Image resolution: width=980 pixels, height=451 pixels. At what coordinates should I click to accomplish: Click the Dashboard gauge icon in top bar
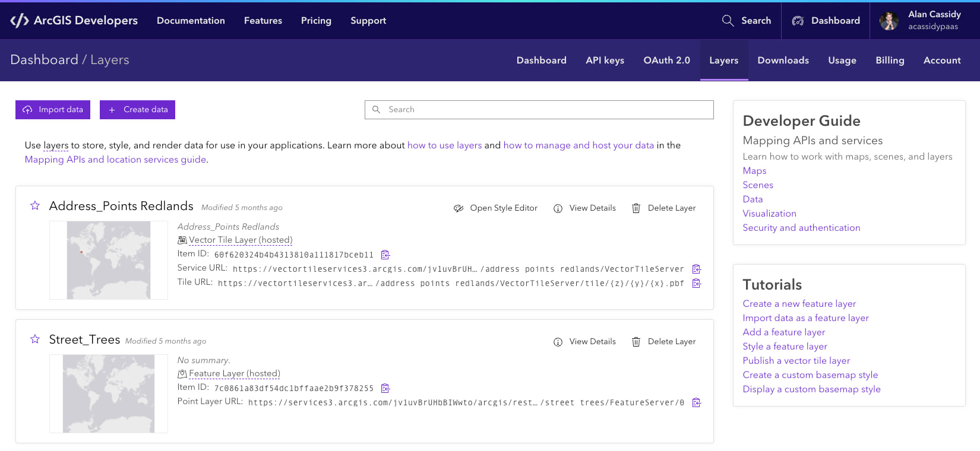[798, 21]
